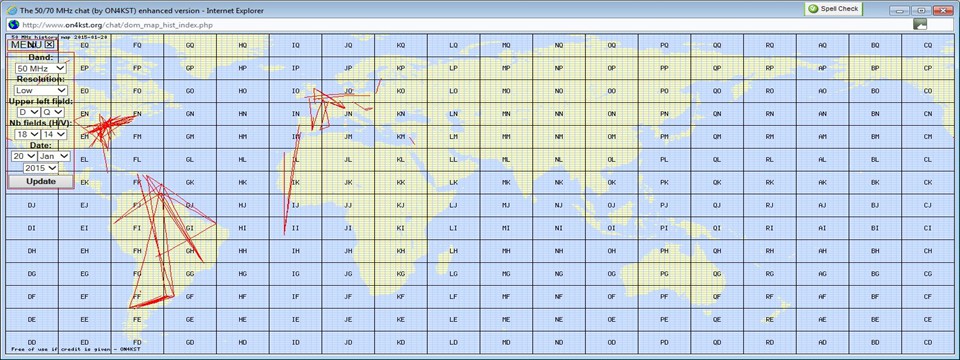Click the globe icon in address bar
Screen dimensions: 960x360
13,24
